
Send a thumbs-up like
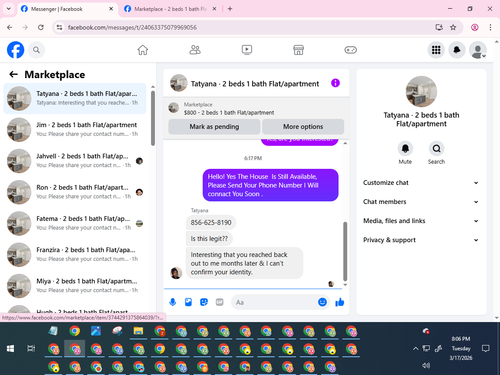click(x=340, y=302)
